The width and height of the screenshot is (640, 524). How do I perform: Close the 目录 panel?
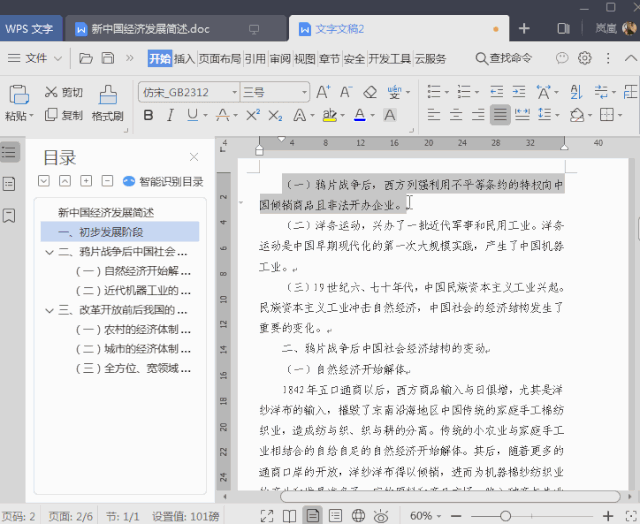pyautogui.click(x=194, y=157)
